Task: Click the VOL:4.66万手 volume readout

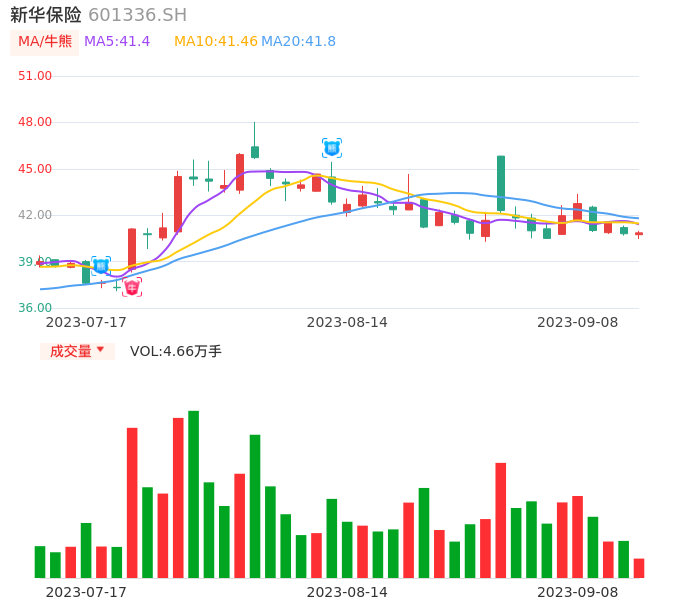Action: [176, 351]
